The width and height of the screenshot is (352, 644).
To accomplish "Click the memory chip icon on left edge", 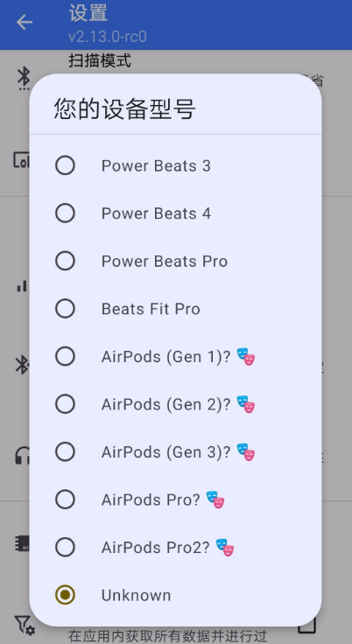I will 22,543.
